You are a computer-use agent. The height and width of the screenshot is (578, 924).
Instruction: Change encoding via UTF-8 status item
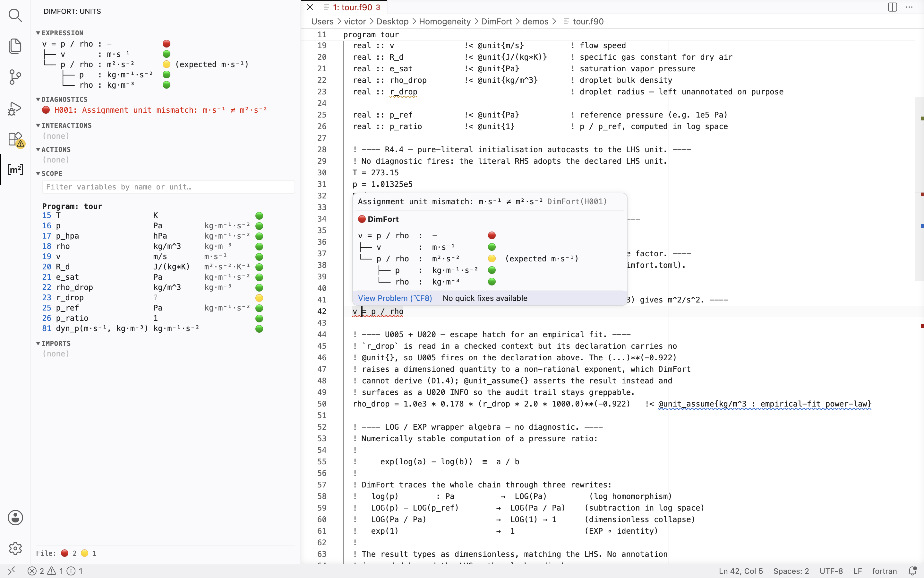pyautogui.click(x=831, y=571)
